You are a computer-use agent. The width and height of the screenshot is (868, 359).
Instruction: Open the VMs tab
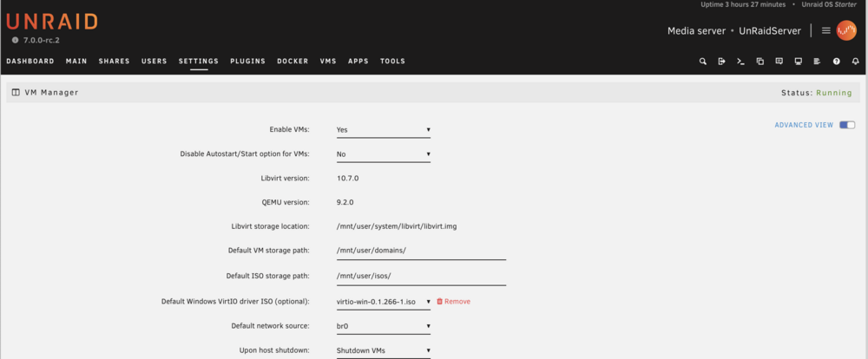tap(328, 62)
